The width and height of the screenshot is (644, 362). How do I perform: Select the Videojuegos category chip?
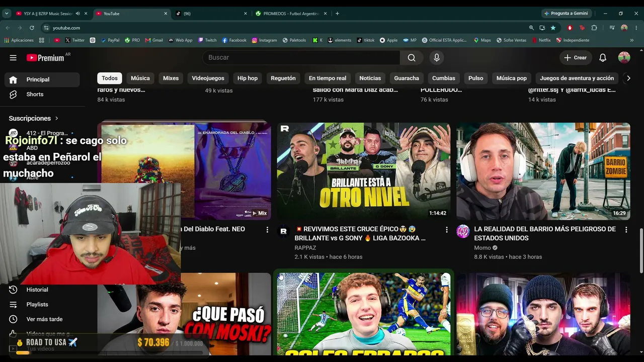click(x=208, y=78)
